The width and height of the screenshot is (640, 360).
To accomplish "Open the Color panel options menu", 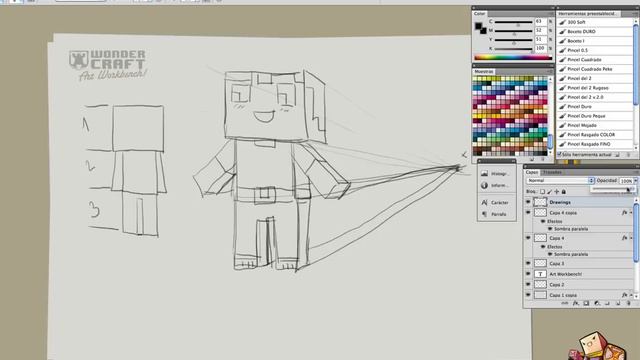I will coord(551,13).
